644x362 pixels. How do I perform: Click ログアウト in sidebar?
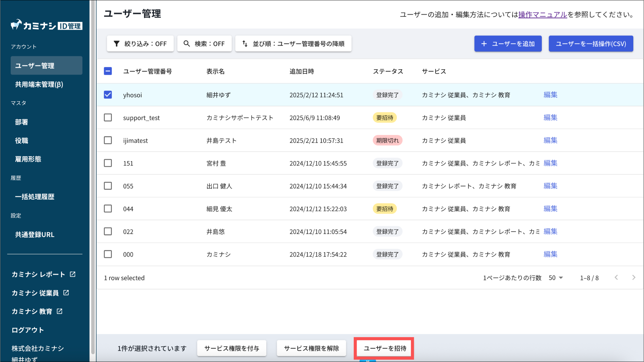click(x=28, y=330)
